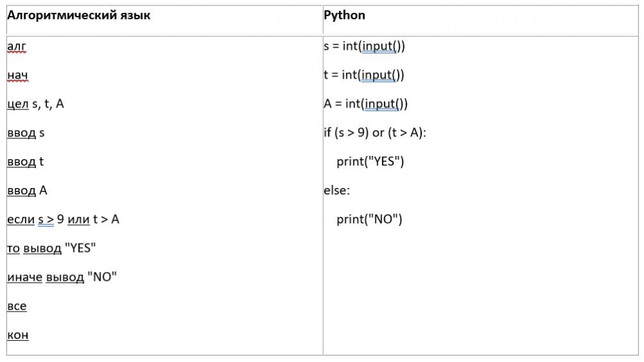Click the "ввод t" line
The width and height of the screenshot is (644, 362).
[x=25, y=162]
